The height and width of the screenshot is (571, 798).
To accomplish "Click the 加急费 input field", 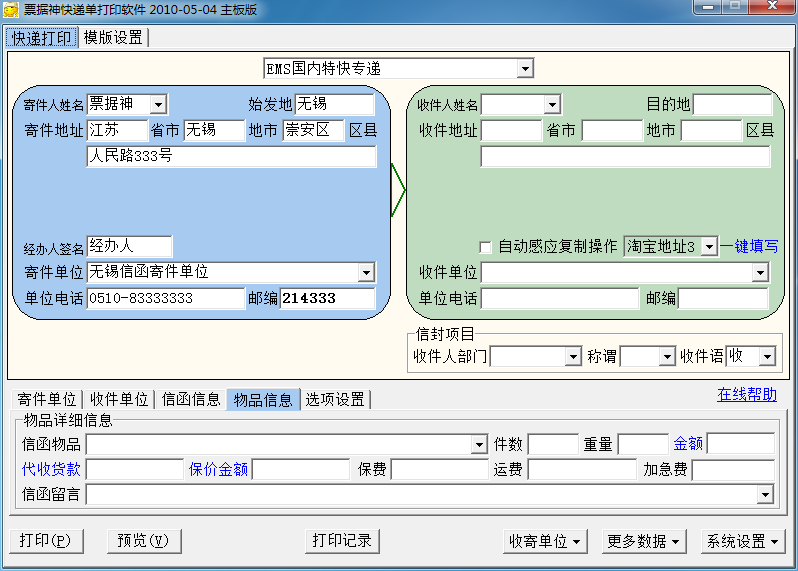I will click(733, 470).
